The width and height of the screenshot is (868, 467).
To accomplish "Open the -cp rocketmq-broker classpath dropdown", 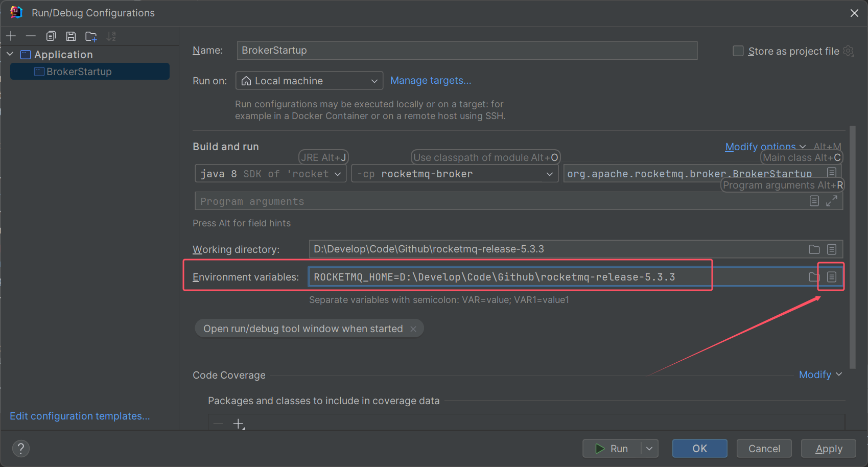I will coord(455,174).
